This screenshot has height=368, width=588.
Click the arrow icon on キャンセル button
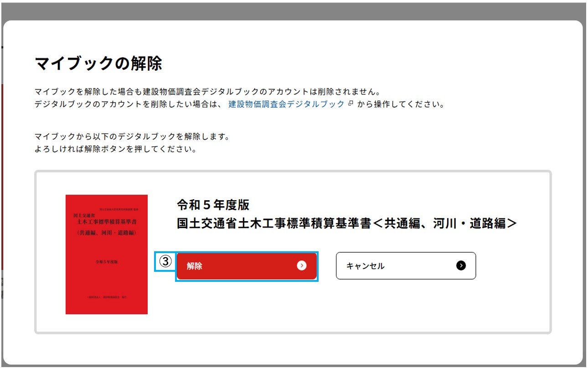point(461,266)
